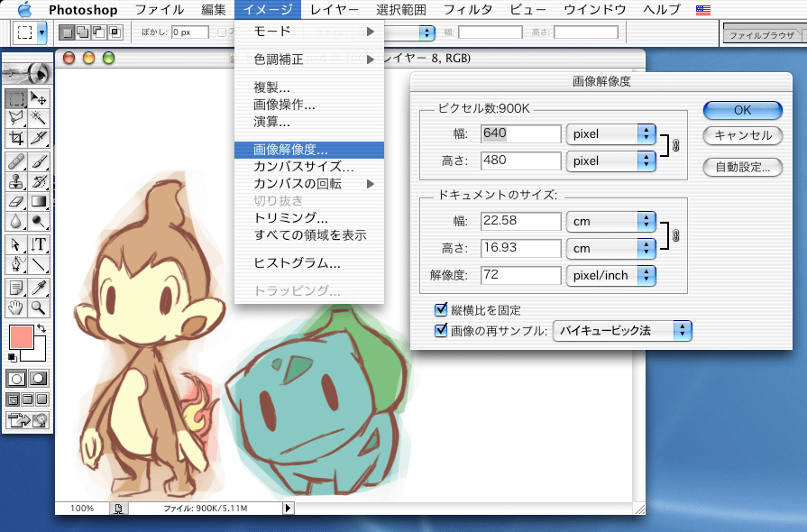Choose Add to Selection mode
Image resolution: width=807 pixels, height=532 pixels.
click(x=82, y=33)
